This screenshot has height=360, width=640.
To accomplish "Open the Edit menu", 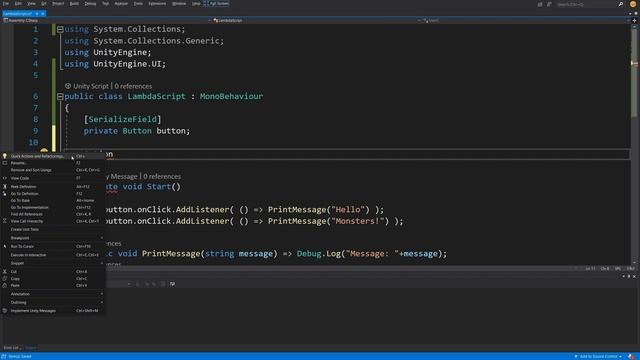I will [x=18, y=4].
